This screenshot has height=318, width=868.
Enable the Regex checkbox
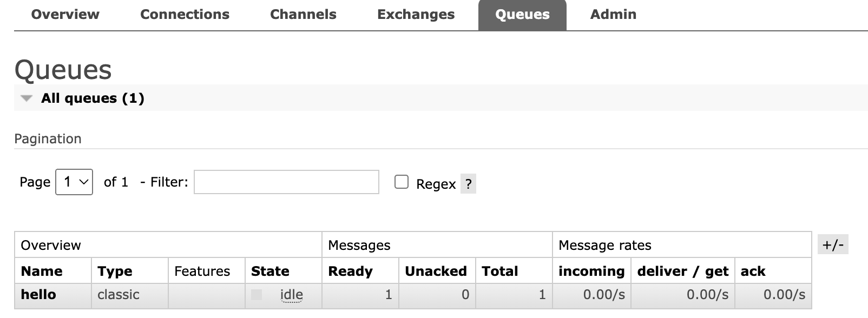pyautogui.click(x=402, y=182)
